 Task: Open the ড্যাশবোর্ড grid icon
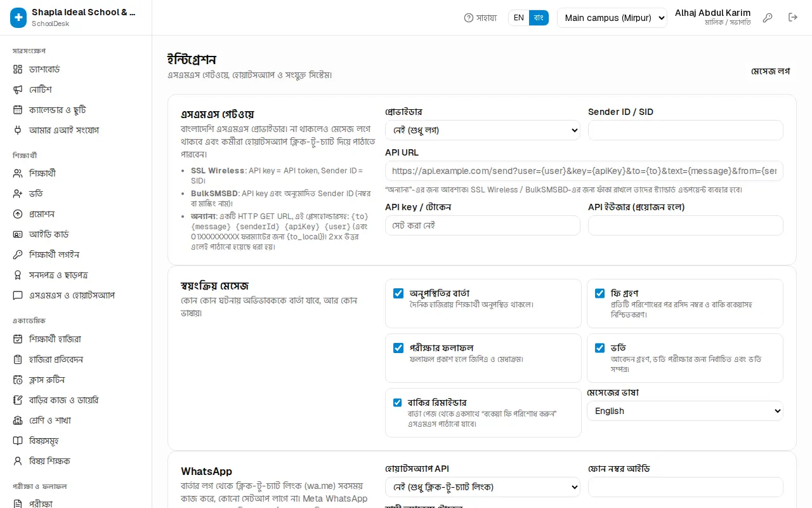tap(18, 69)
